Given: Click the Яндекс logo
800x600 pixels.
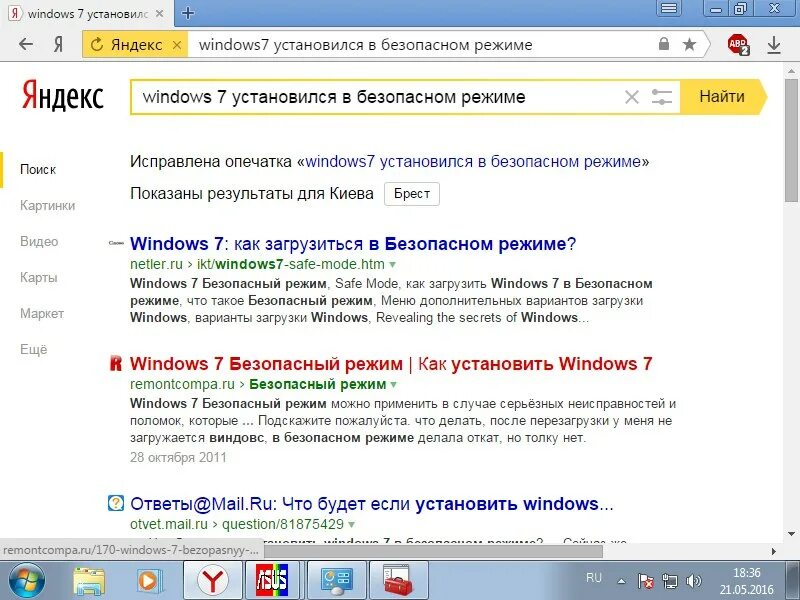Looking at the screenshot, I should click(x=63, y=95).
